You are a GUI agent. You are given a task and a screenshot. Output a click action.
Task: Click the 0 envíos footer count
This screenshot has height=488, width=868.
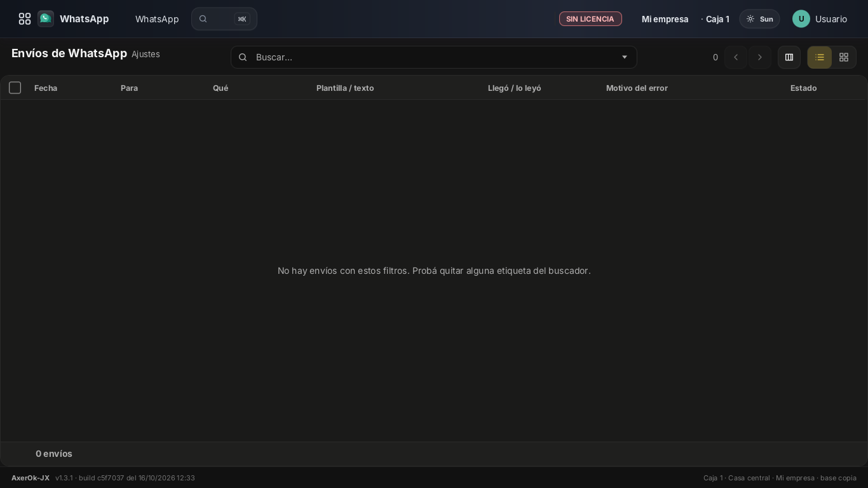54,454
